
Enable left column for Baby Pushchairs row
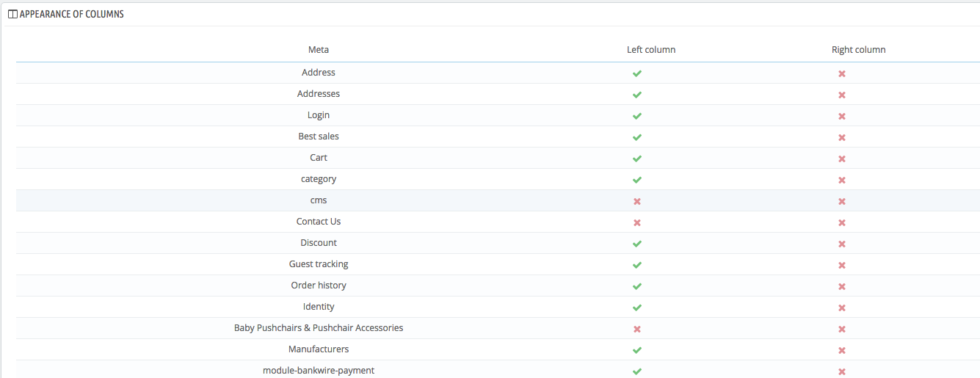(637, 329)
